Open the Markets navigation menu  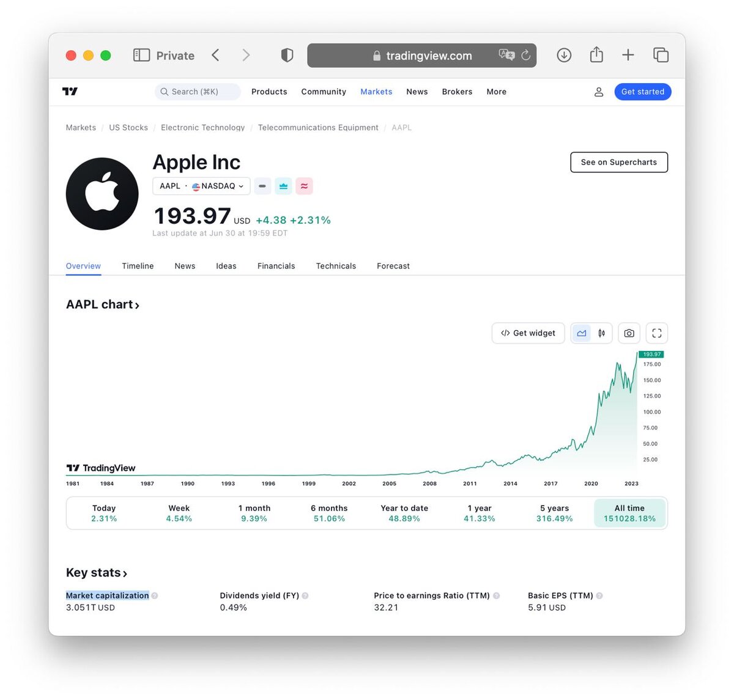click(376, 91)
